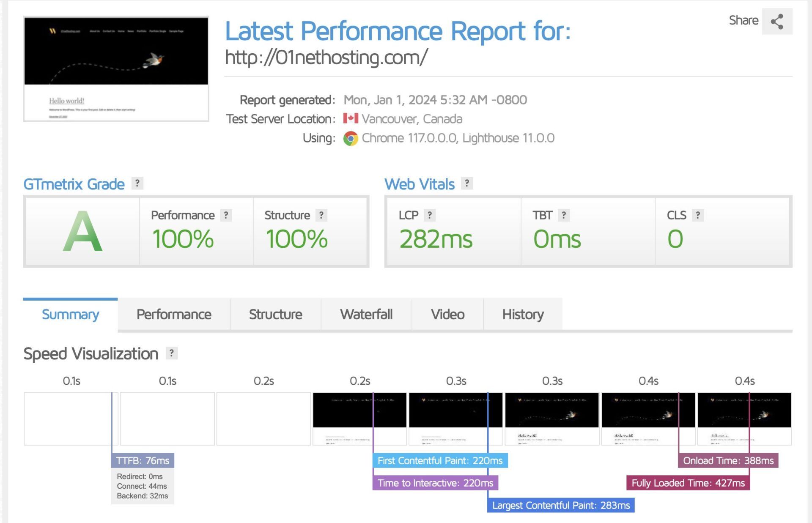Open the website screenshot thumbnail
The width and height of the screenshot is (812, 523).
pos(116,69)
